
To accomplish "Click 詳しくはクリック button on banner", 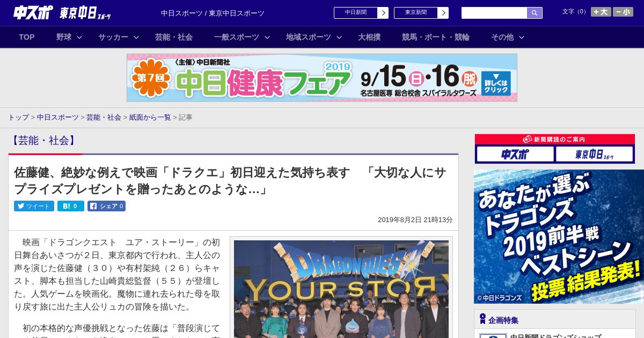I will (x=496, y=83).
